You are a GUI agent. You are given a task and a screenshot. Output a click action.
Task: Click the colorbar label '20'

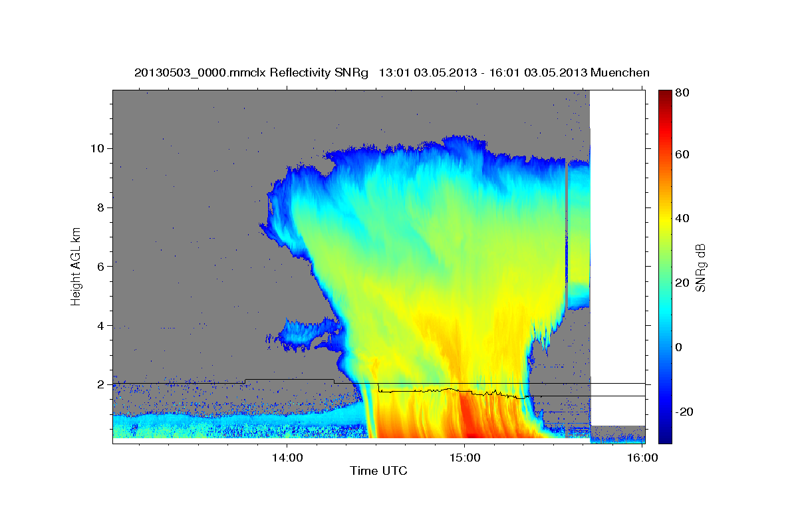tap(683, 283)
